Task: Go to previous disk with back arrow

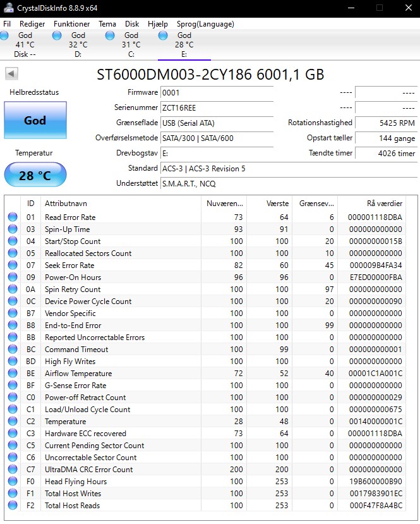Action: click(11, 73)
